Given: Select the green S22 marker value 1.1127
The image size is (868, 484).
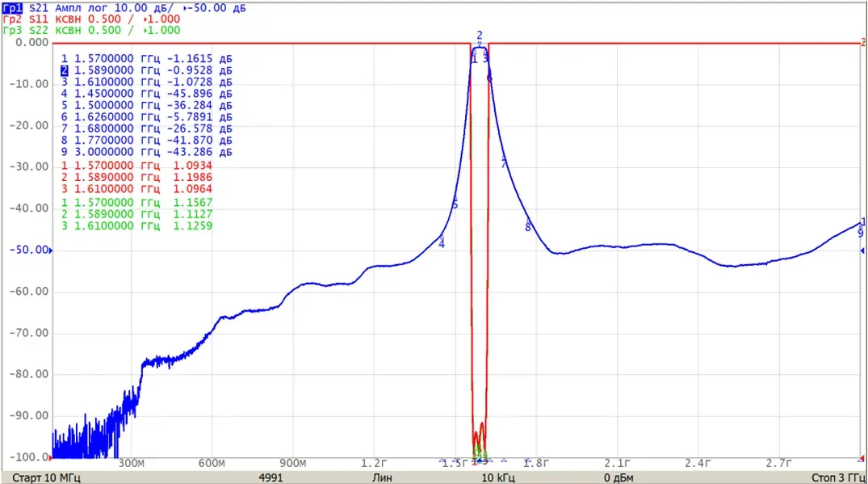Looking at the screenshot, I should [193, 214].
